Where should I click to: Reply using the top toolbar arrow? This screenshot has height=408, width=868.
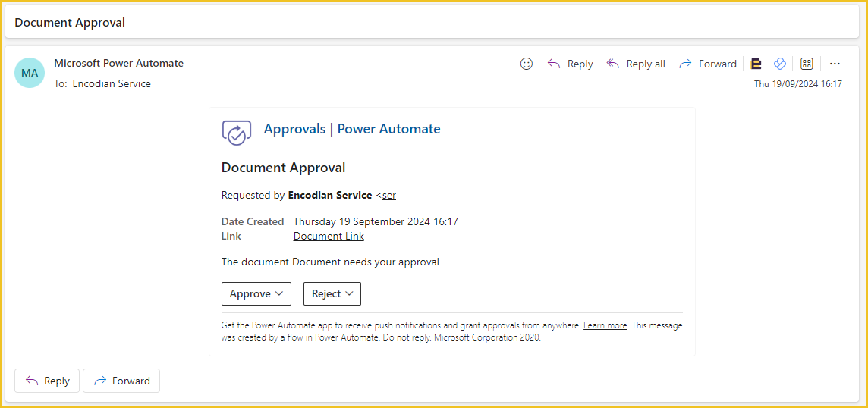click(x=570, y=64)
